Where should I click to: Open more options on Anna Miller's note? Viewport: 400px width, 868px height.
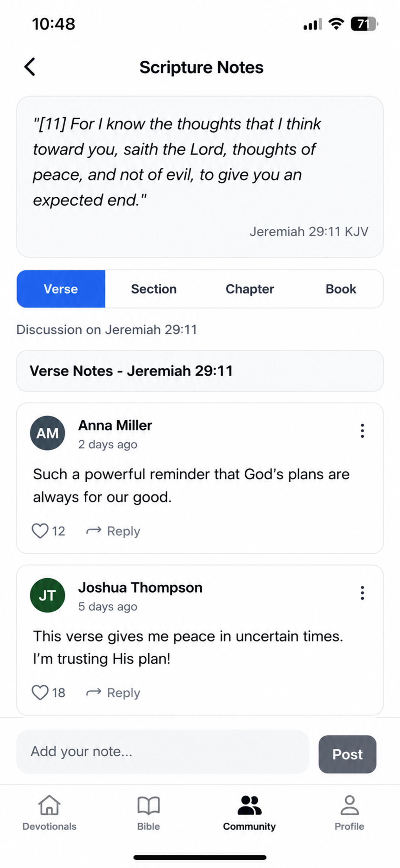362,431
